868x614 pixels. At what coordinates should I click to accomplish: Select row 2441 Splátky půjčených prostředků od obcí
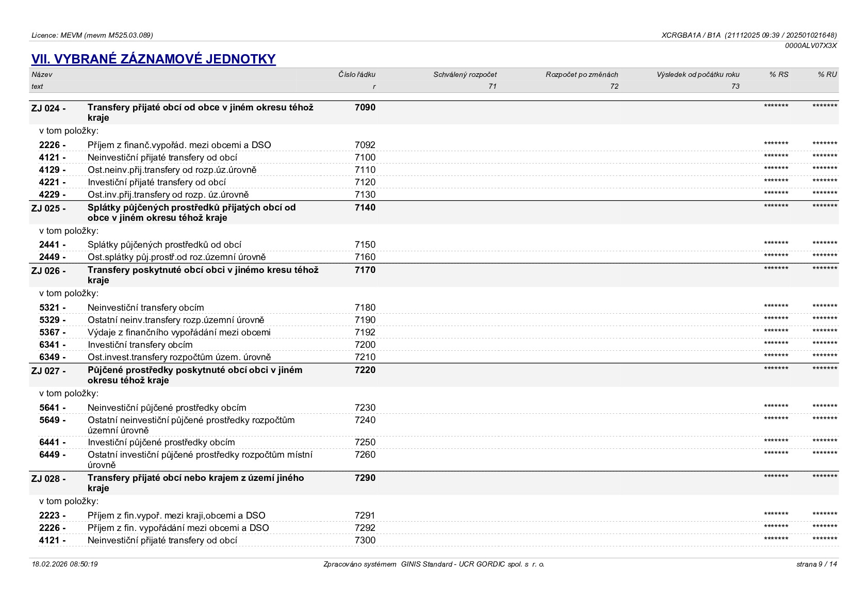pyautogui.click(x=434, y=245)
